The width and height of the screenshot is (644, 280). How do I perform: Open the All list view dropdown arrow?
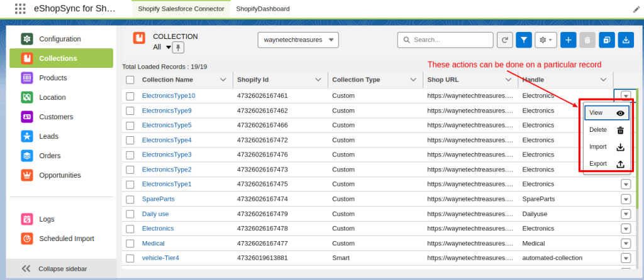pyautogui.click(x=168, y=48)
